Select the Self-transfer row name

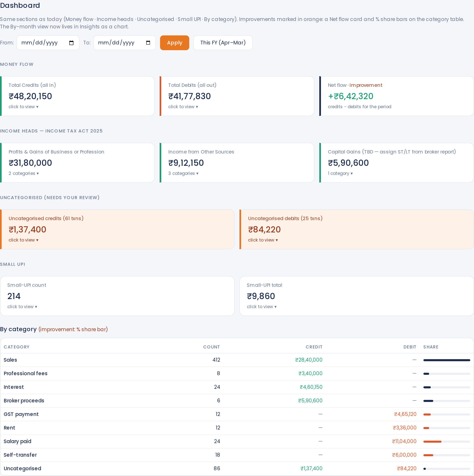point(20,455)
